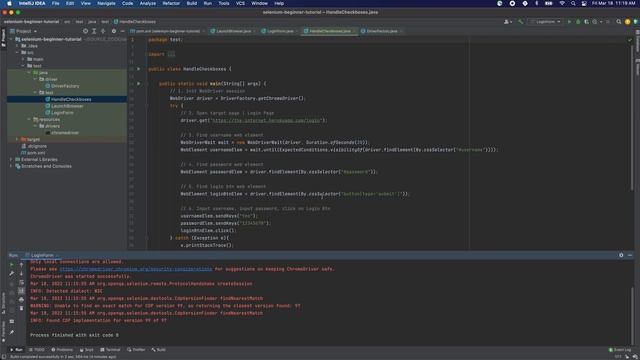Open Search Everywhere magnifier icon
640x360 pixels.
point(619,22)
